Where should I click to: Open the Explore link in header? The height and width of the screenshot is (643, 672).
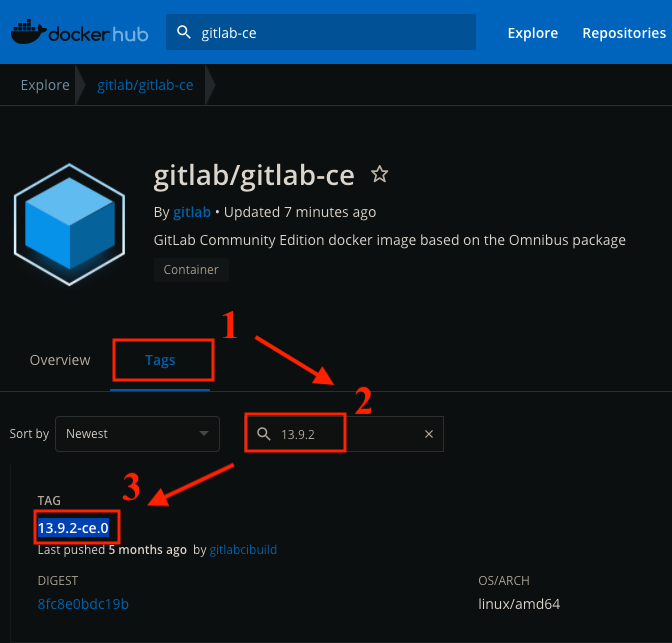533,33
